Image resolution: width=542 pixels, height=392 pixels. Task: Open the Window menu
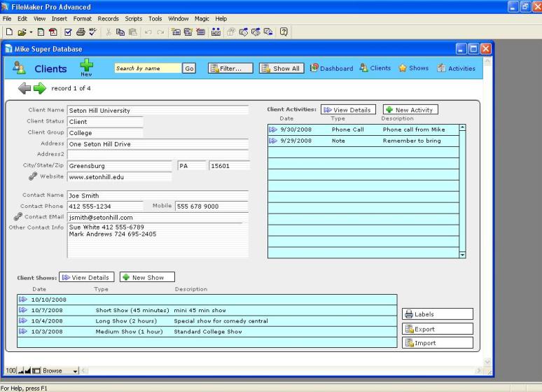[x=179, y=19]
